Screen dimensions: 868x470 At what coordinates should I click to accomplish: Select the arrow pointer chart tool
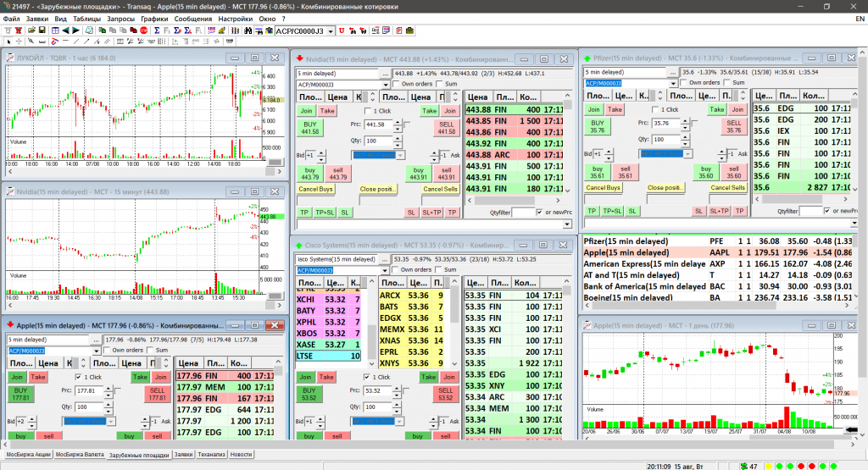click(x=8, y=41)
